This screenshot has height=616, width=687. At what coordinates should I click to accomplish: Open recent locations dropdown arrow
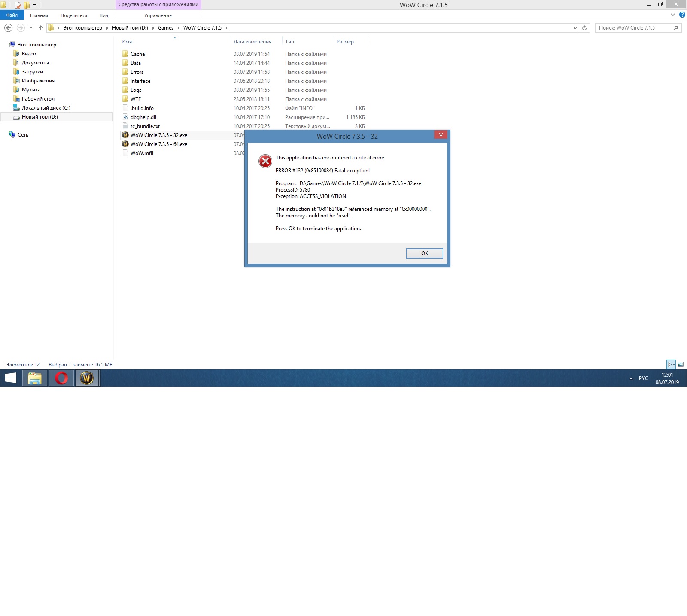31,28
